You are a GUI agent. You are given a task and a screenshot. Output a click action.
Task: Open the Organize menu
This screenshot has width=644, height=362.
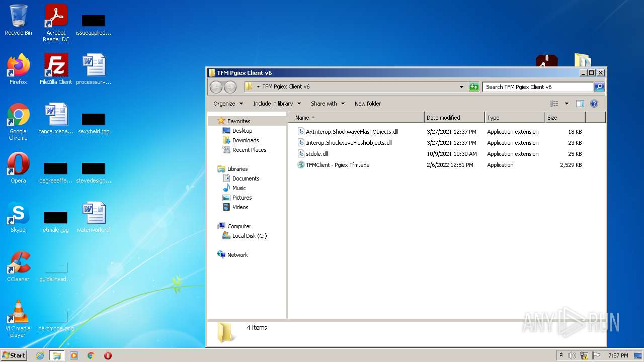click(228, 104)
